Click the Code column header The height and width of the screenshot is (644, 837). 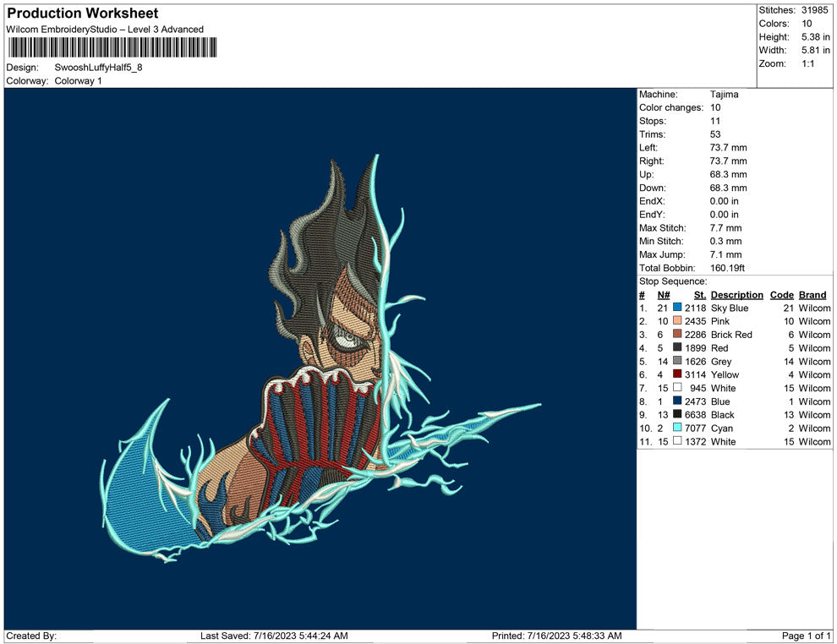click(x=781, y=295)
